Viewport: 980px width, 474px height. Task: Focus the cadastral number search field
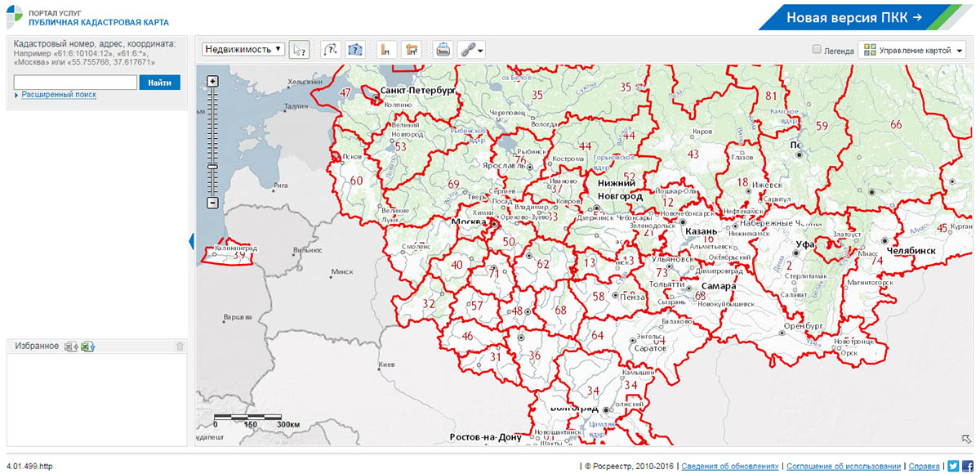click(75, 83)
